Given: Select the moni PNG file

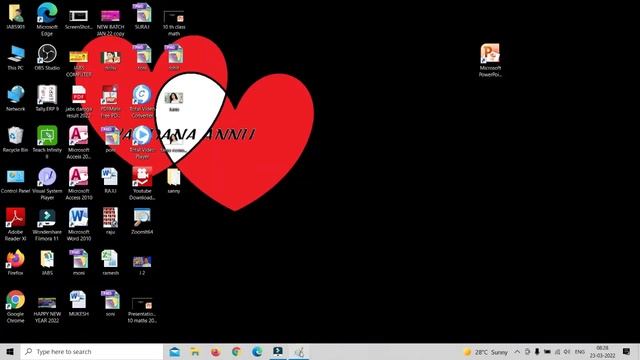Looking at the screenshot, I should tap(79, 262).
